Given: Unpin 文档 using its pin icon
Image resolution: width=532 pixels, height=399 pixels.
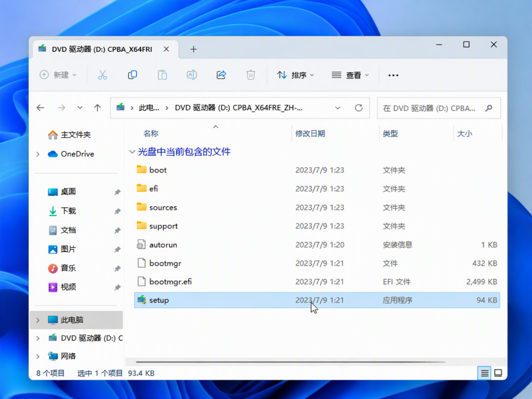Looking at the screenshot, I should tap(117, 230).
